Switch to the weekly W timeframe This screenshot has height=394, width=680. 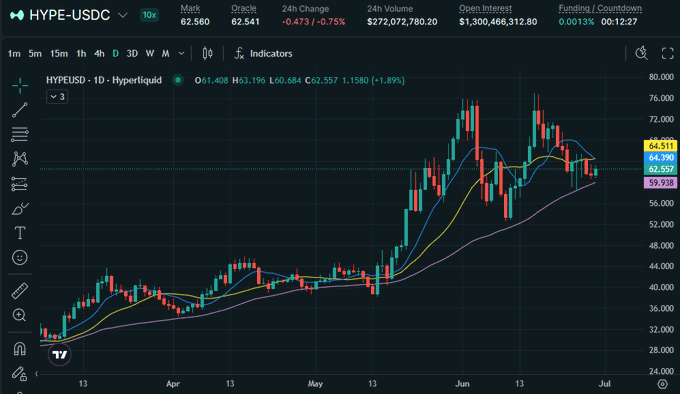pyautogui.click(x=150, y=54)
